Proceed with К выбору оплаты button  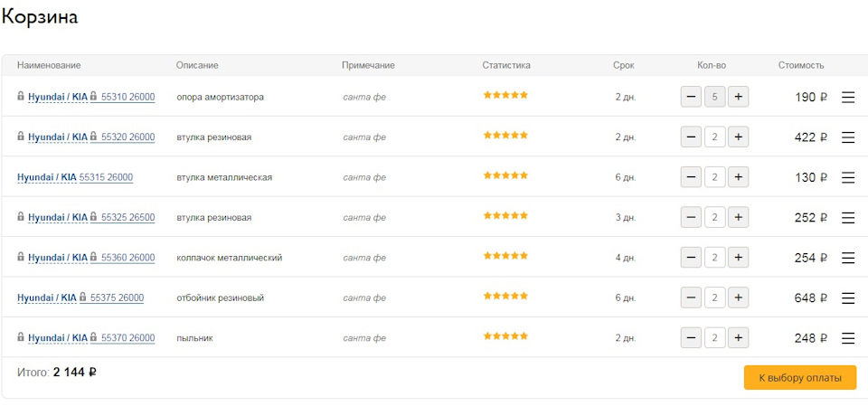[799, 377]
